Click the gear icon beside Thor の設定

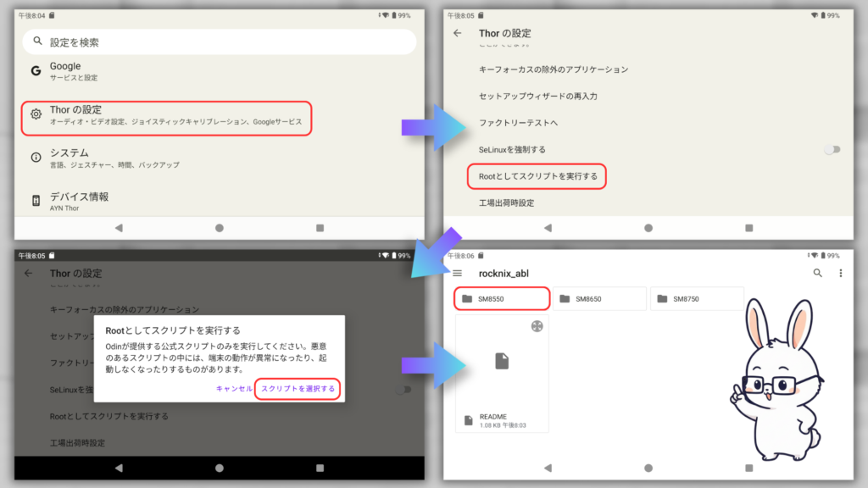coord(36,114)
